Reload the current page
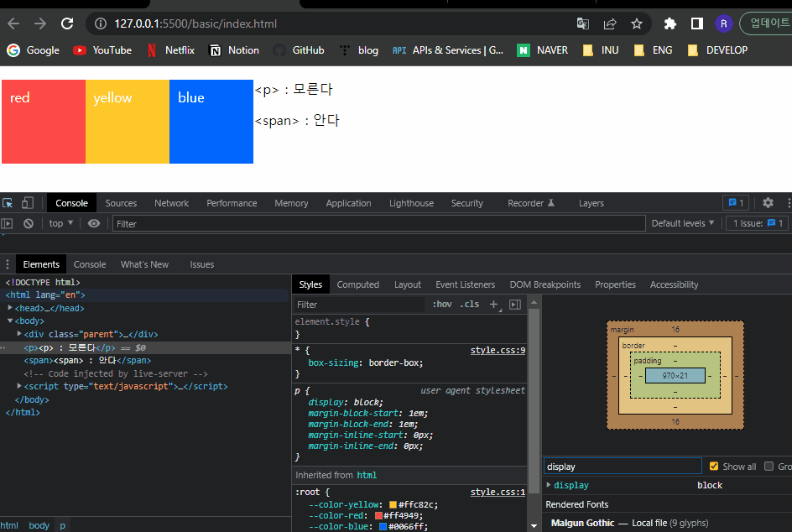792x532 pixels. pos(67,23)
